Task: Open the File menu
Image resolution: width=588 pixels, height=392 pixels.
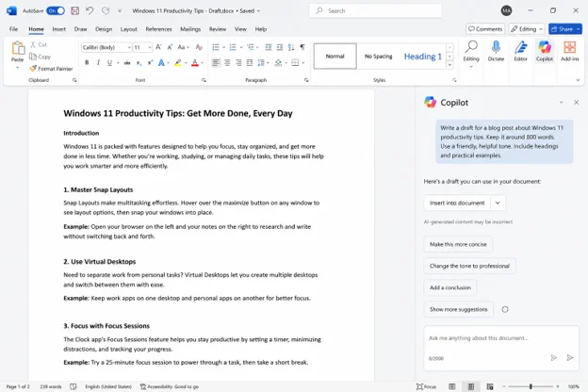Action: click(x=13, y=29)
